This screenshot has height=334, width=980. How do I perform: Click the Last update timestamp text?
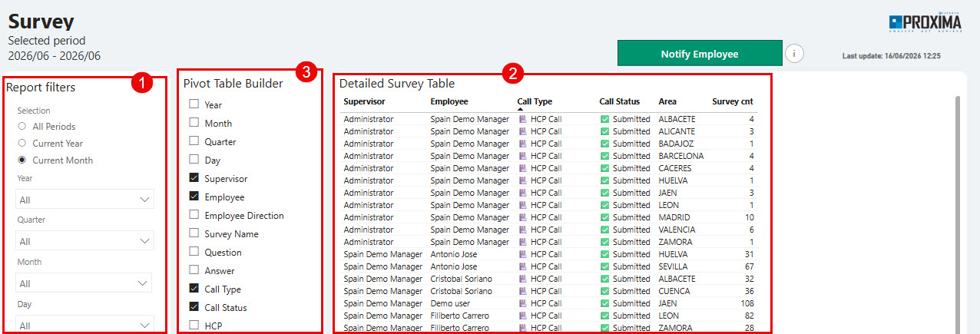point(892,56)
